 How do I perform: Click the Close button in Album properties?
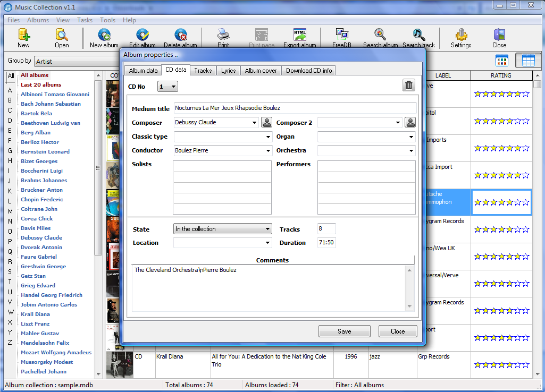(398, 331)
